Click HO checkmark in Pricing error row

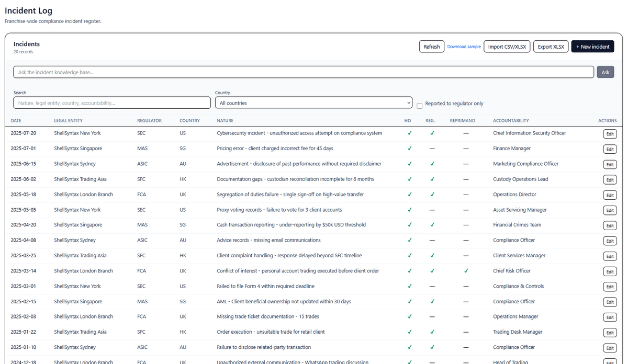(x=409, y=148)
